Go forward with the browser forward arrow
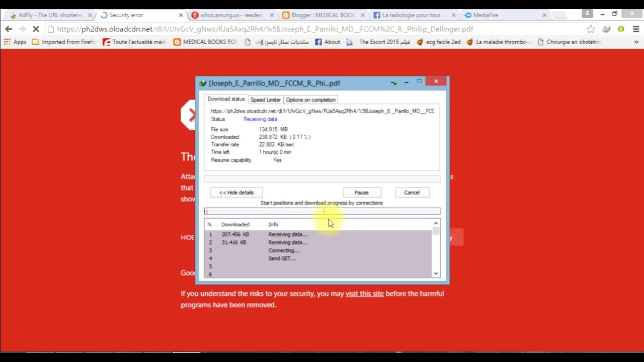This screenshot has width=644, height=362. pyautogui.click(x=22, y=29)
